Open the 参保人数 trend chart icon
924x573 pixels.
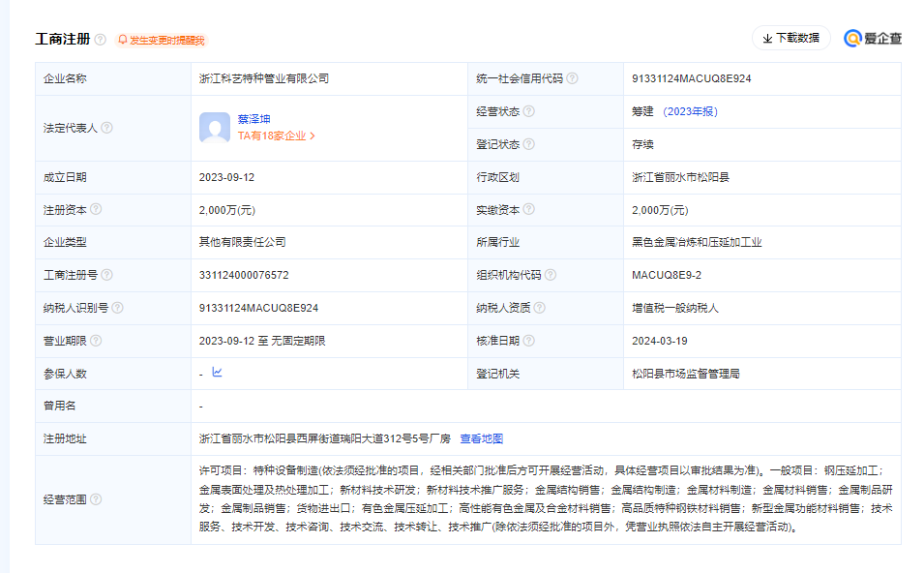[x=217, y=373]
